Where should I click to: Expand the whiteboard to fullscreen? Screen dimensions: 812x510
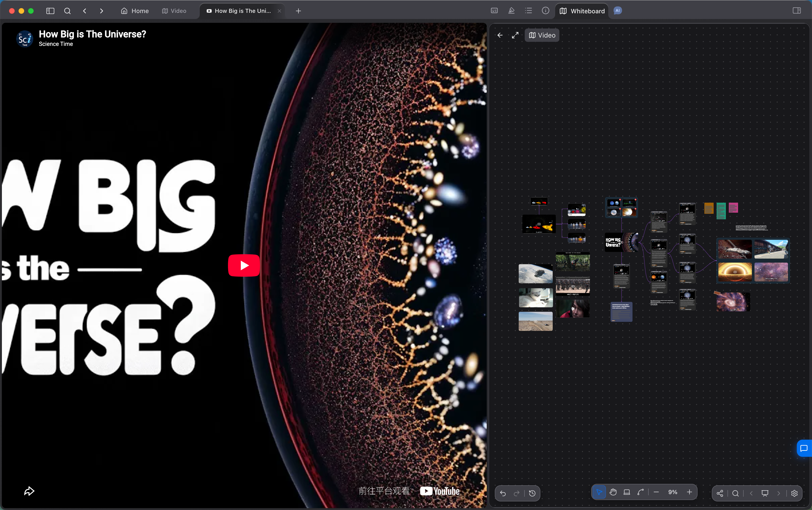[515, 35]
